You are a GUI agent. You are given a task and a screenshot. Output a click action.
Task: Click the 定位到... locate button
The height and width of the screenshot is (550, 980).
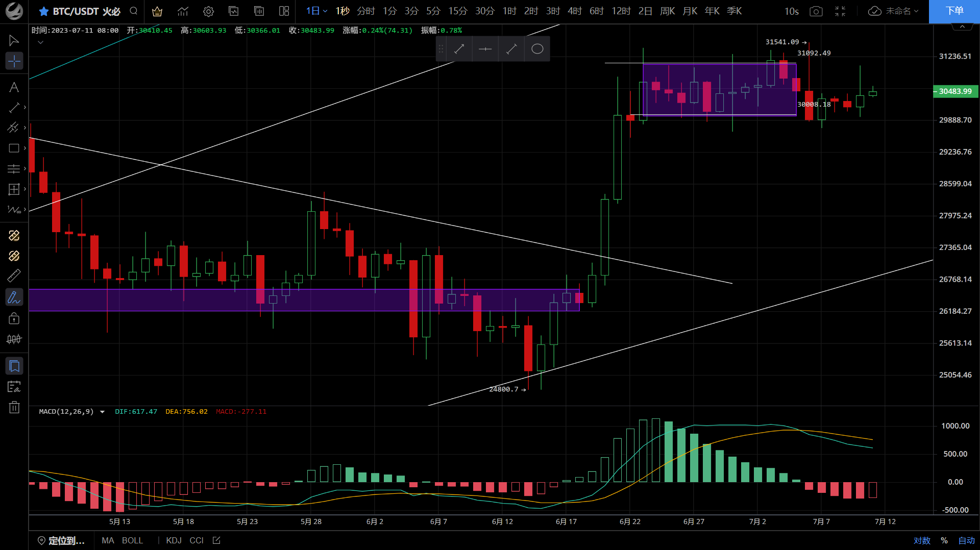coord(61,541)
